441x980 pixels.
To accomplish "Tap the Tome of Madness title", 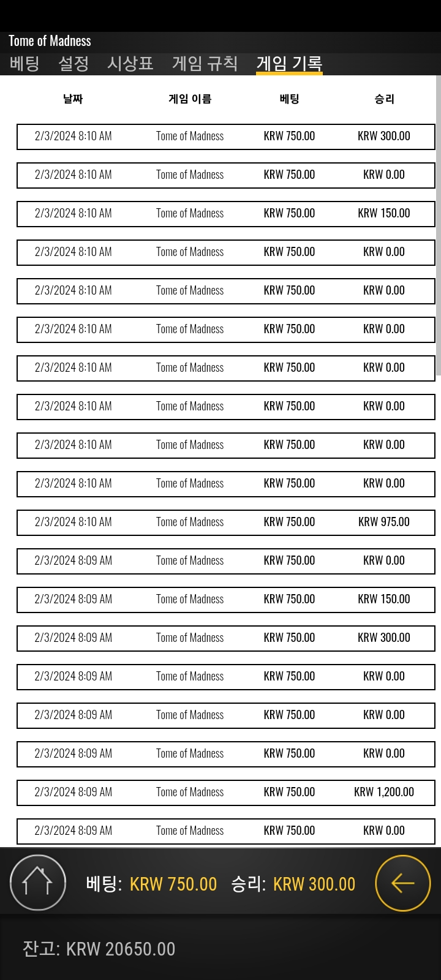I will click(x=50, y=41).
